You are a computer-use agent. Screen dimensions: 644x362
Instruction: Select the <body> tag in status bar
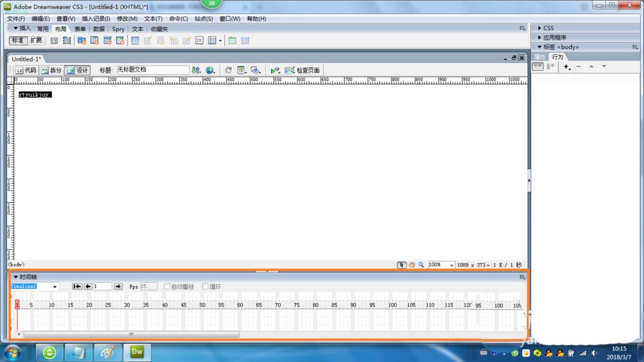point(16,265)
